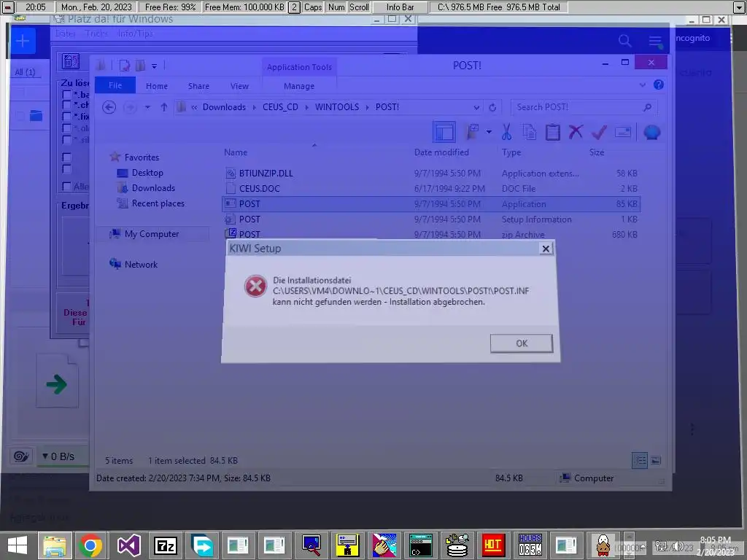The image size is (747, 560).
Task: Open the Windows Start button
Action: (18, 545)
